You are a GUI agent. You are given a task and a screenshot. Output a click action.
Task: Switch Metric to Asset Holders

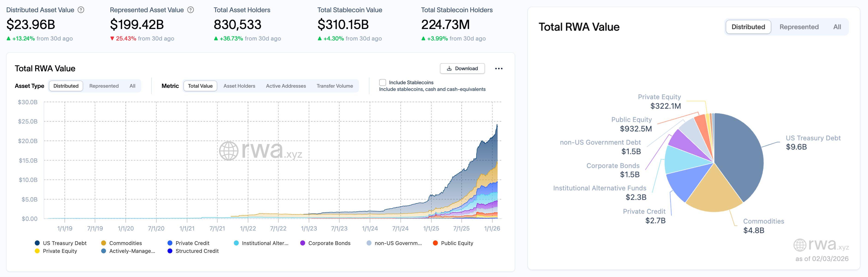pyautogui.click(x=239, y=86)
